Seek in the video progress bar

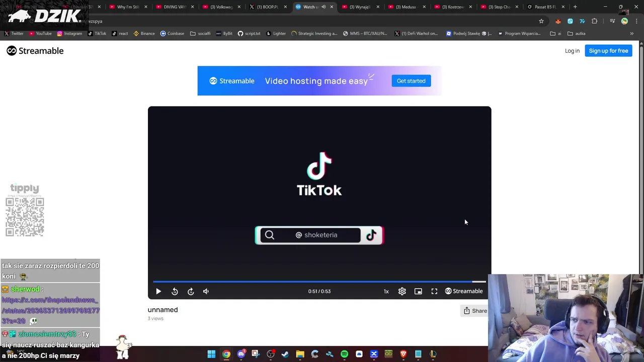pos(319,282)
